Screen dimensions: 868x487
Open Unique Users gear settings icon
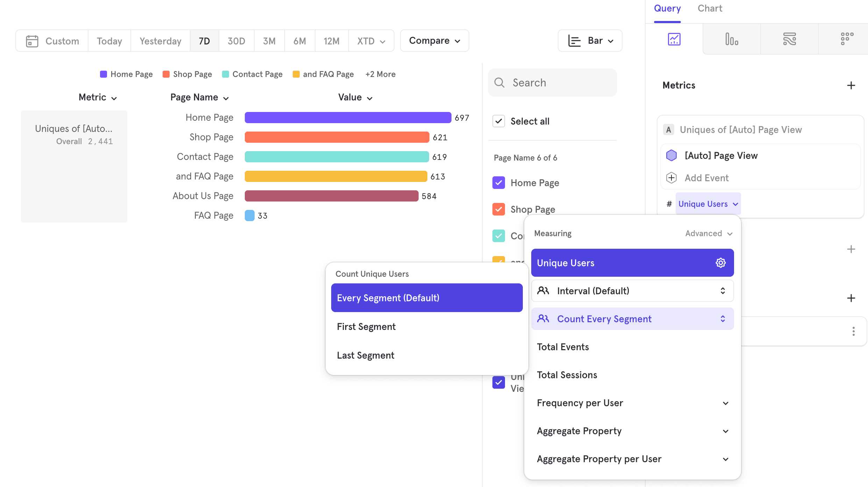(720, 263)
